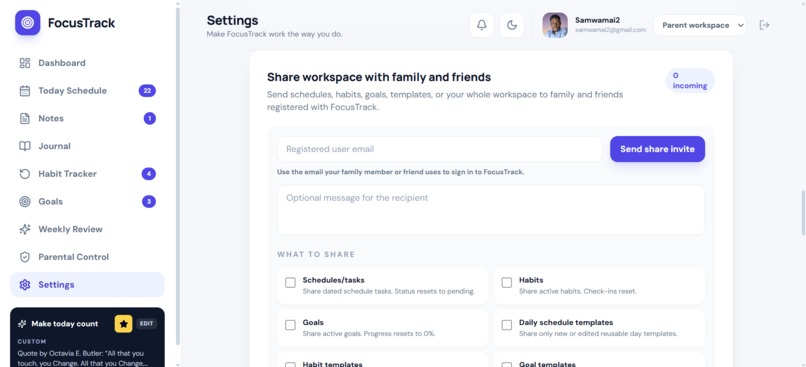The height and width of the screenshot is (367, 806).
Task: Click the logout arrow icon
Action: 764,25
